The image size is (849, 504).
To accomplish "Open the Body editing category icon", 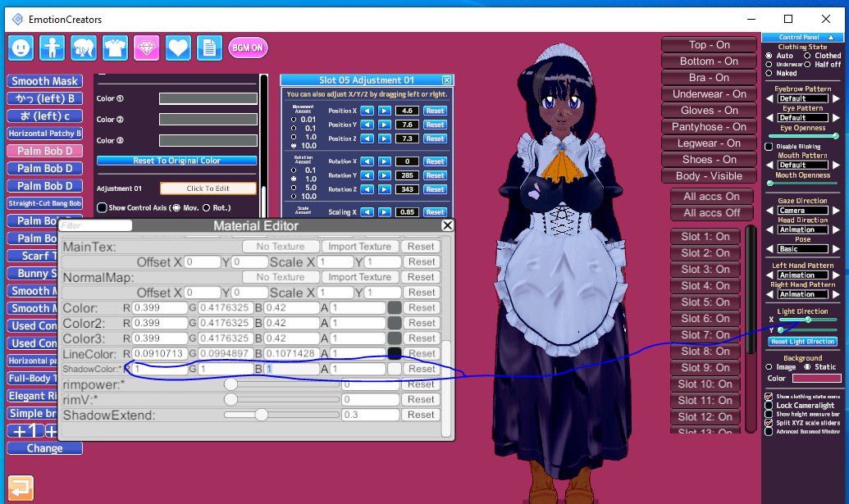I will [x=52, y=48].
